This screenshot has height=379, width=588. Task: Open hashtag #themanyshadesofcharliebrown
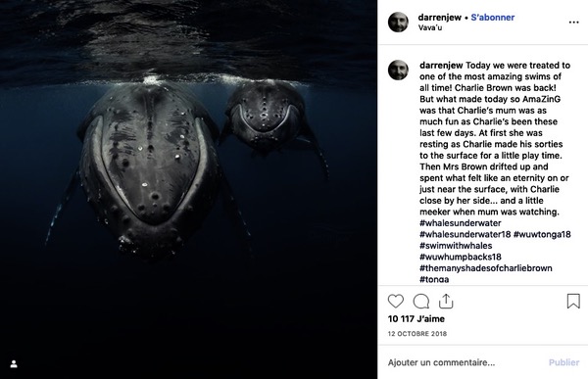(486, 268)
